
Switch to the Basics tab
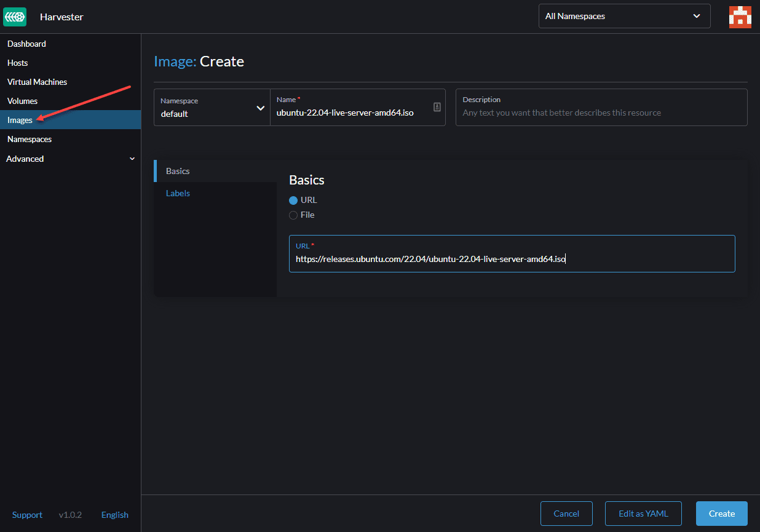(x=178, y=171)
